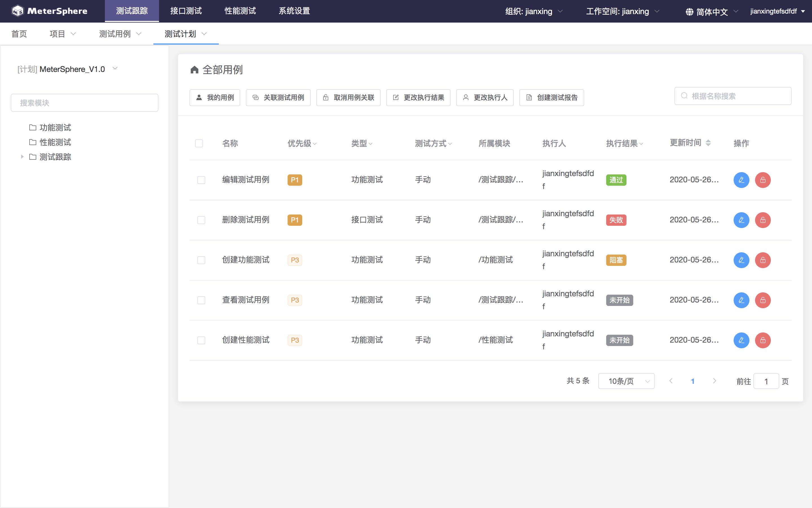
Task: Click edit icon for 编辑测试用例 row
Action: 741,180
